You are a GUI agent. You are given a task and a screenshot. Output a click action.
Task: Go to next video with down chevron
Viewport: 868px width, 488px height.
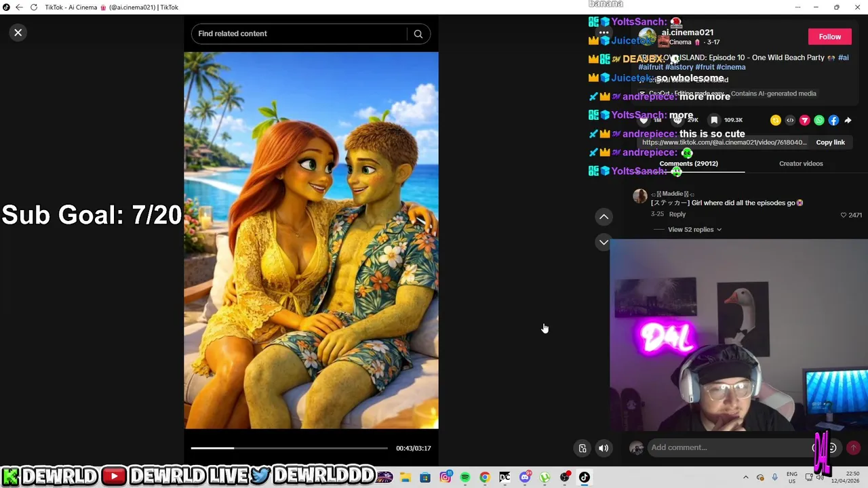604,242
